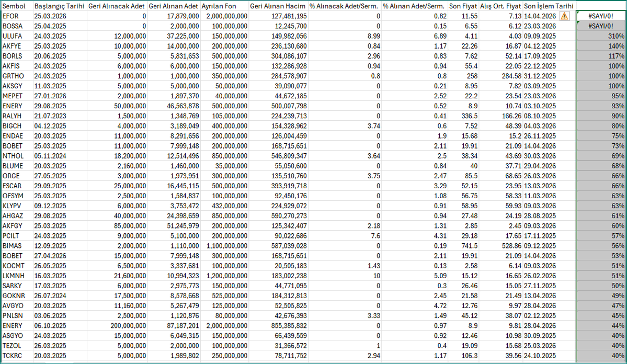Click the PNLSN symbol cell
Image resolution: width=627 pixels, height=364 pixels.
[16, 315]
